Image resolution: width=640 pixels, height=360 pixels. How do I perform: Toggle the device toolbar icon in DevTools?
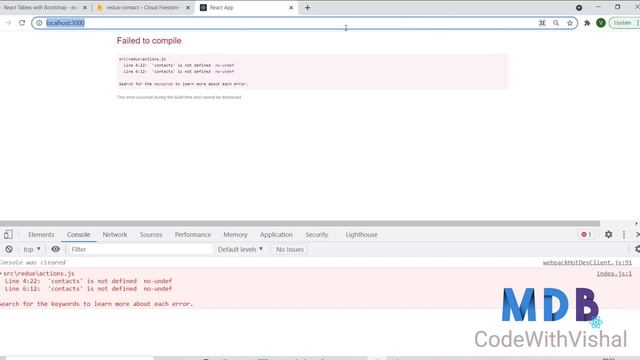[8, 234]
